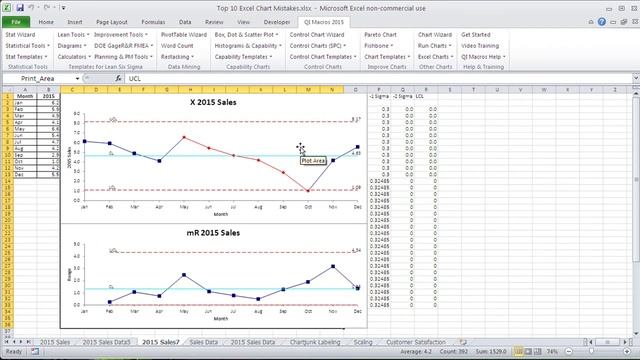Expand the Fishbone dropdown

pos(378,46)
